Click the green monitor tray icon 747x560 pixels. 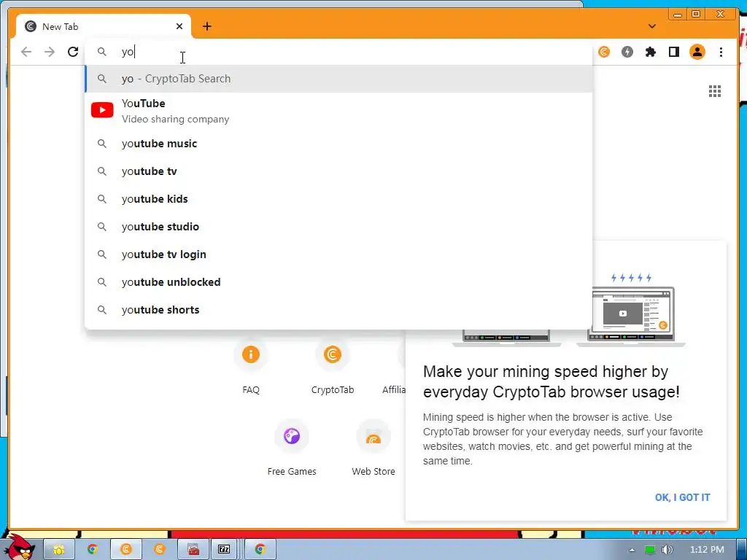point(650,550)
